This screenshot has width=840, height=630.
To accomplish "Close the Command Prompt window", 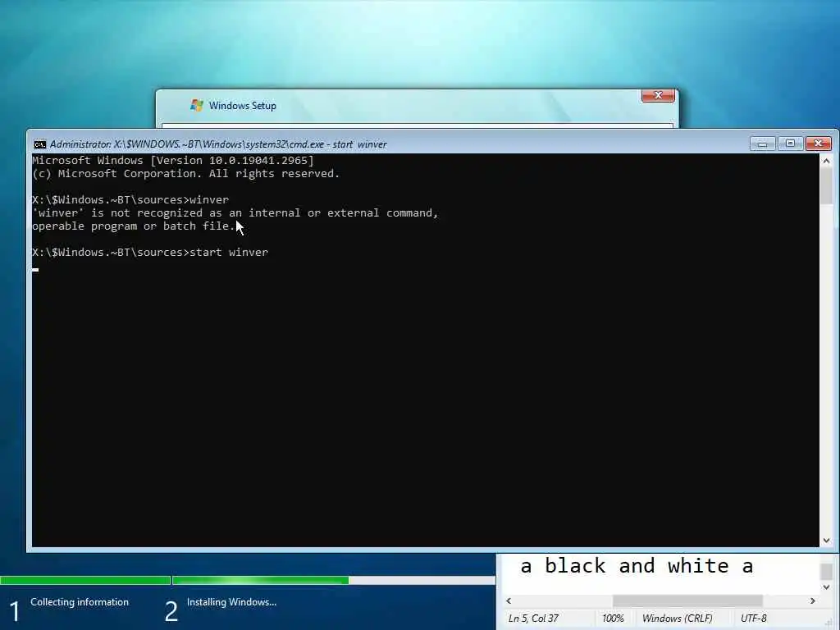I will point(818,144).
